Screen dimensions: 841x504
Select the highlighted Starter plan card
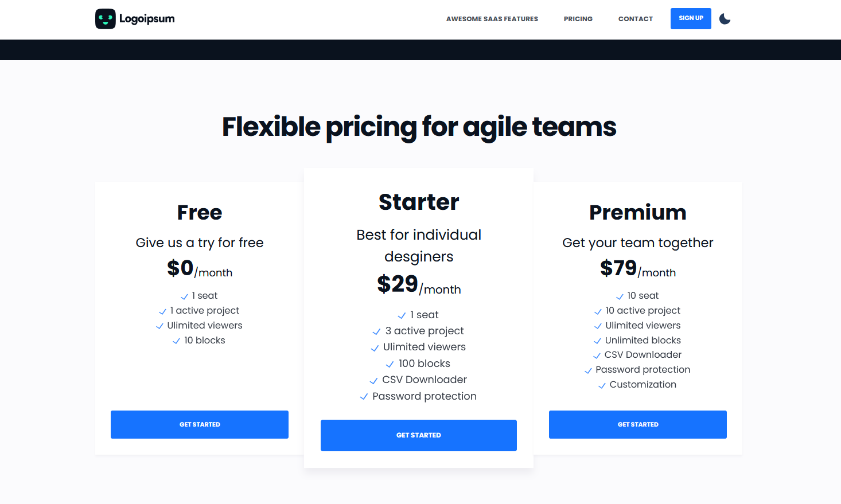point(419,241)
